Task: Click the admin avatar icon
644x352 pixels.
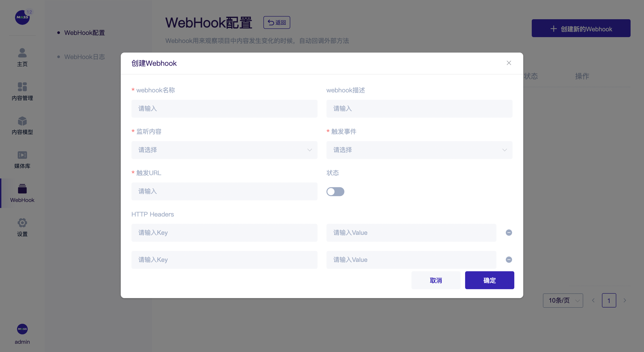Action: [22, 329]
